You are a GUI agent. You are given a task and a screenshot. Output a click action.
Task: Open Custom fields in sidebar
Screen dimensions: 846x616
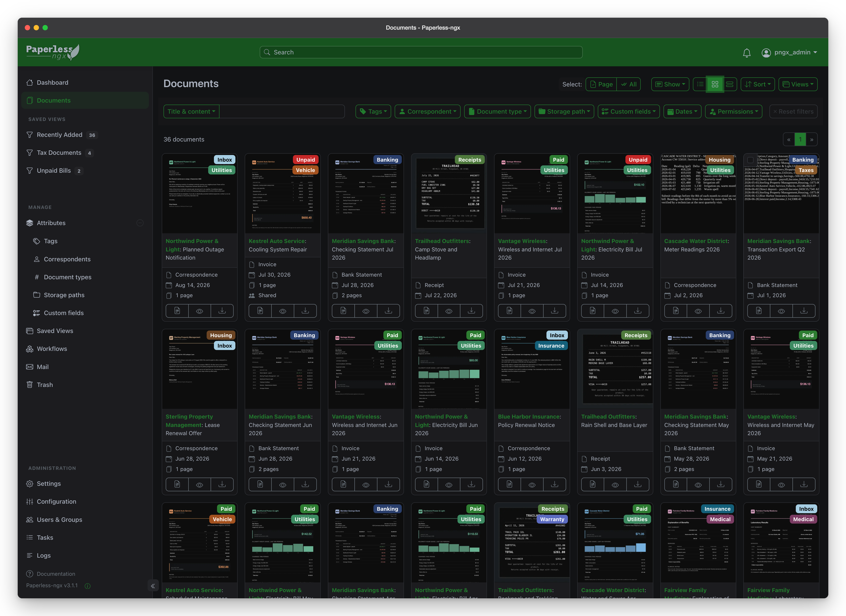click(x=64, y=313)
